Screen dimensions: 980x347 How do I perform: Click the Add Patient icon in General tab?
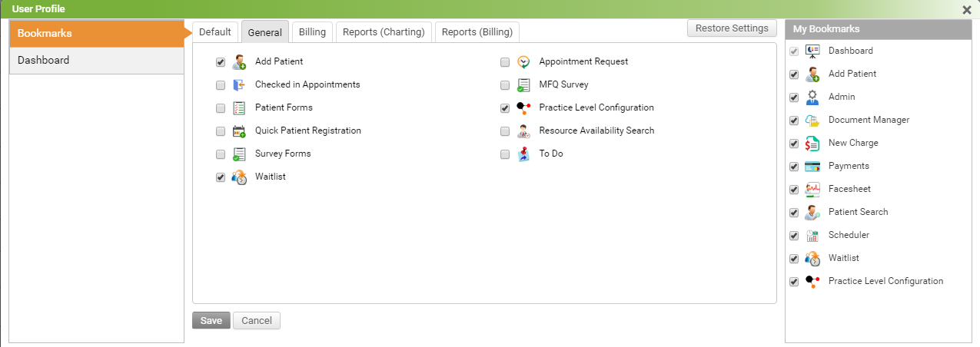(239, 62)
